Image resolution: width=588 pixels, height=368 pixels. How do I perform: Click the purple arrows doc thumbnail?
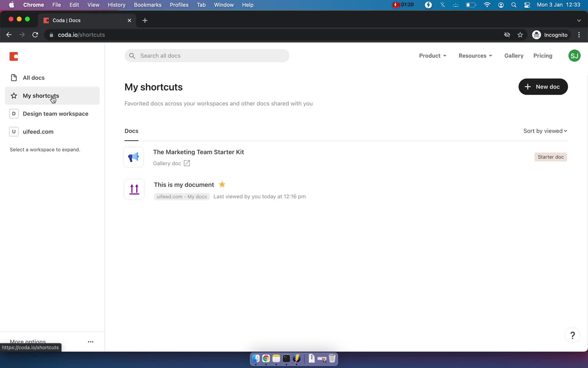coord(134,190)
